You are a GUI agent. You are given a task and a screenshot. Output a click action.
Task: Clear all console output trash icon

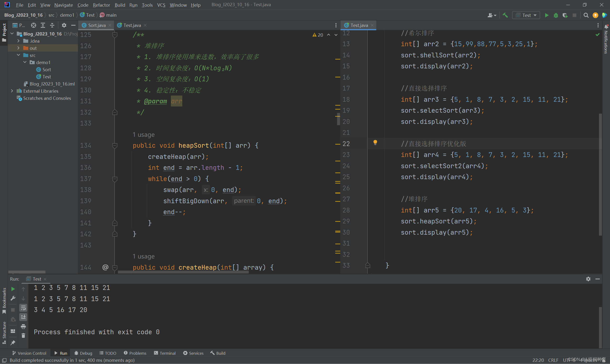pos(23,336)
